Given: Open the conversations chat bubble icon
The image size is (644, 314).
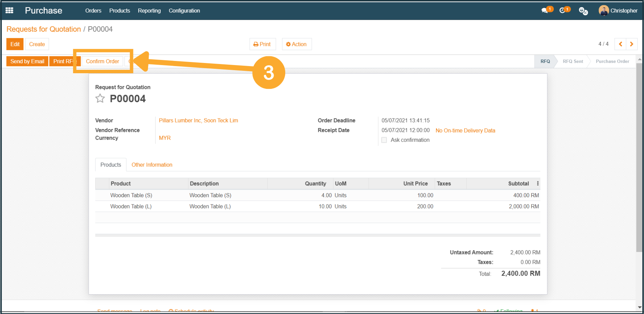Looking at the screenshot, I should click(x=545, y=11).
